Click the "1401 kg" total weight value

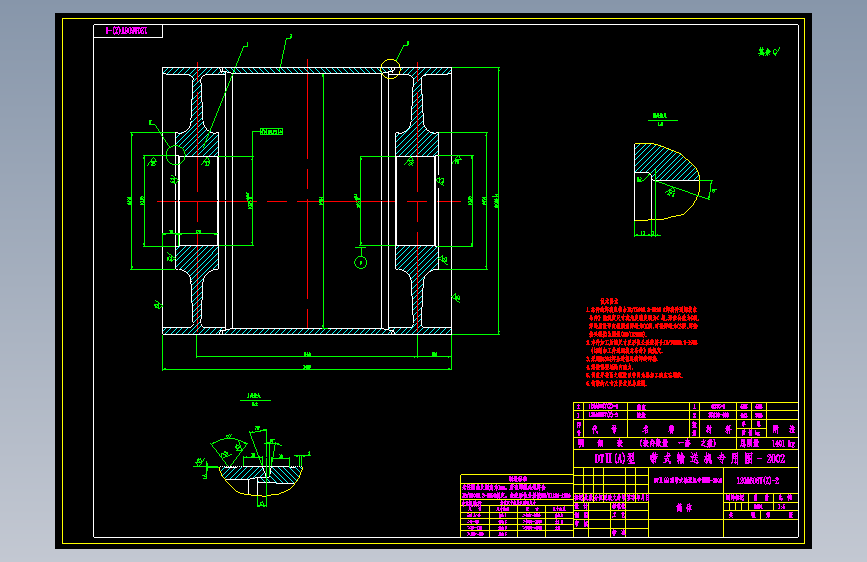(x=783, y=444)
